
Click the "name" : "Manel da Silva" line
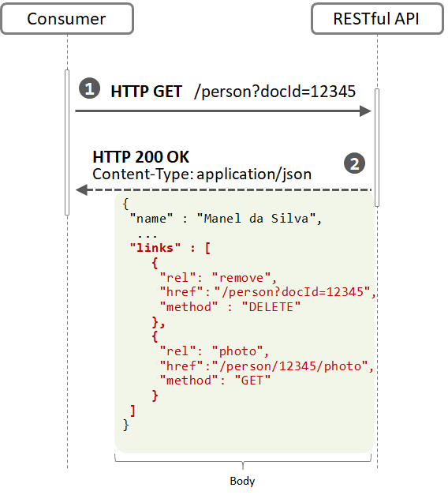click(x=226, y=219)
